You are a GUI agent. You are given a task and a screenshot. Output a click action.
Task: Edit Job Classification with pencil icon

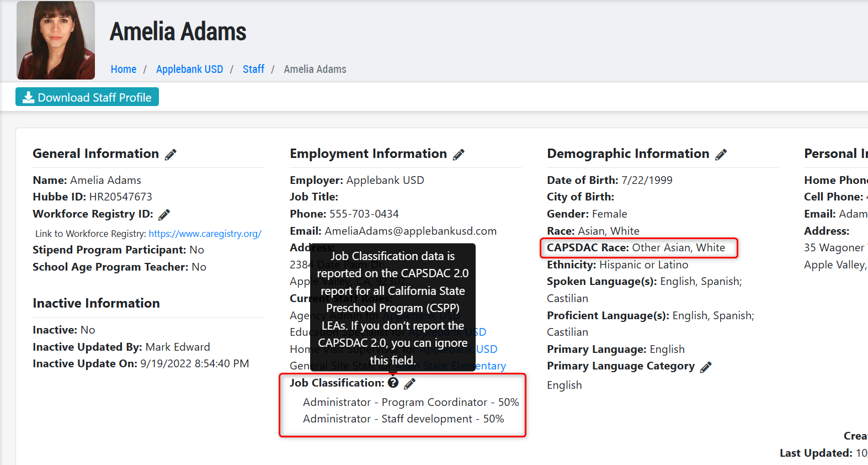pyautogui.click(x=410, y=383)
